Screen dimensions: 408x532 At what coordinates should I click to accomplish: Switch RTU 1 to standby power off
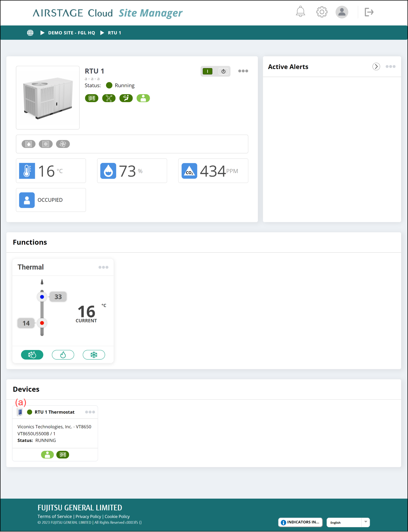pyautogui.click(x=223, y=71)
